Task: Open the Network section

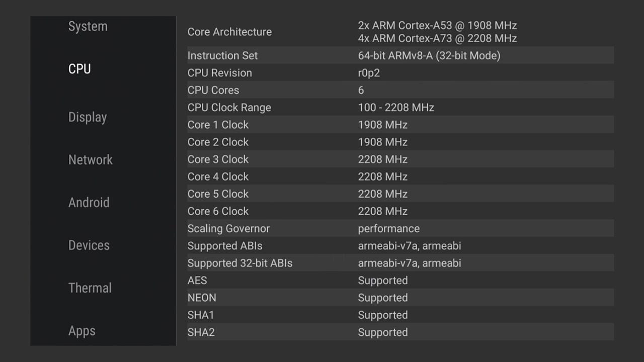Action: pos(91,160)
